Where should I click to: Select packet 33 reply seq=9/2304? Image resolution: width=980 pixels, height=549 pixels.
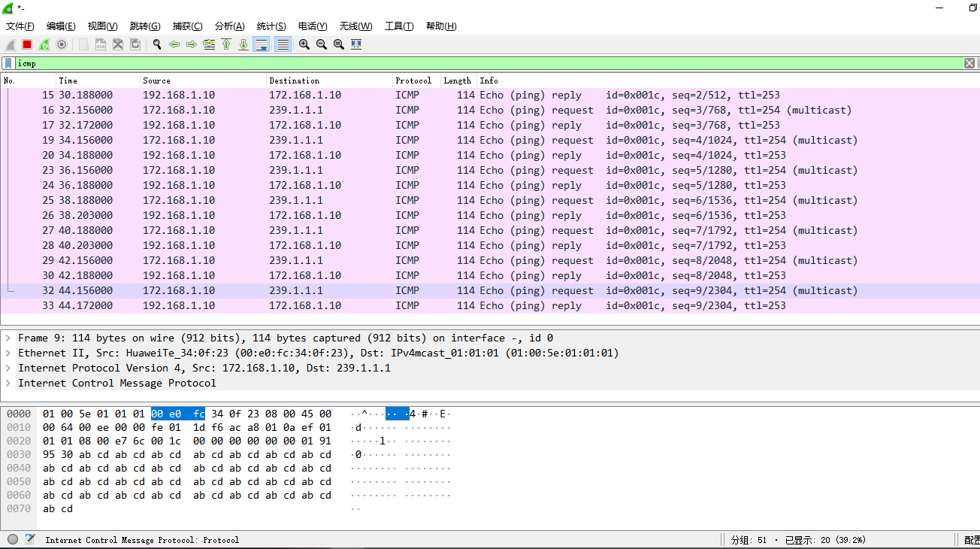(490, 306)
